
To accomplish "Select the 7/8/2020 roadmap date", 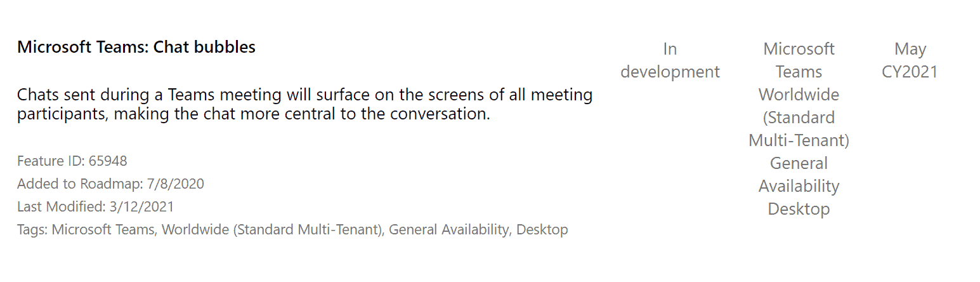I will pos(175,184).
